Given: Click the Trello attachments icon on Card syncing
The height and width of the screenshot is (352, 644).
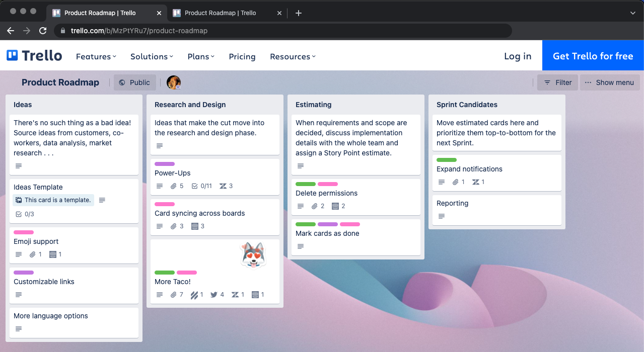Looking at the screenshot, I should point(195,226).
